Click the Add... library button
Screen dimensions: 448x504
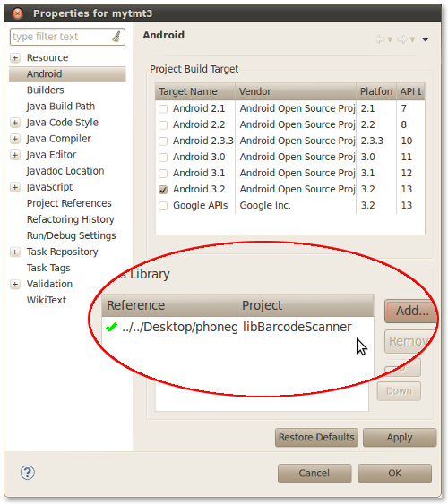tap(411, 311)
